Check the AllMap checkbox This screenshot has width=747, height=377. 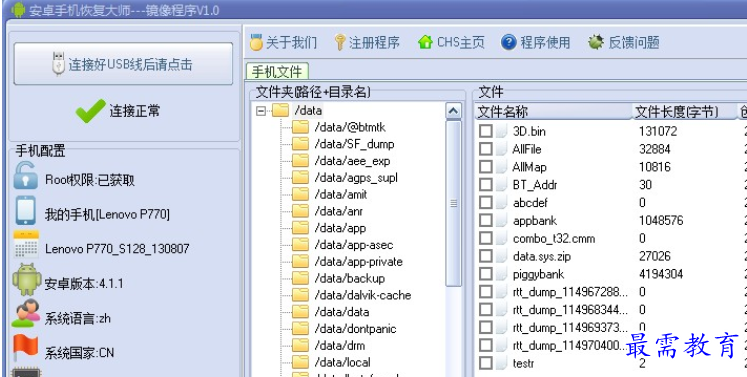pyautogui.click(x=485, y=167)
